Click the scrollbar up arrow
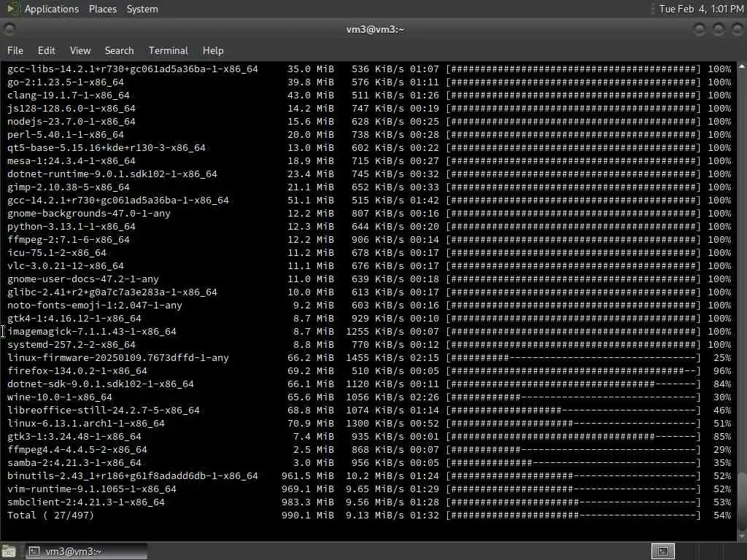The width and height of the screenshot is (747, 560). tap(742, 66)
